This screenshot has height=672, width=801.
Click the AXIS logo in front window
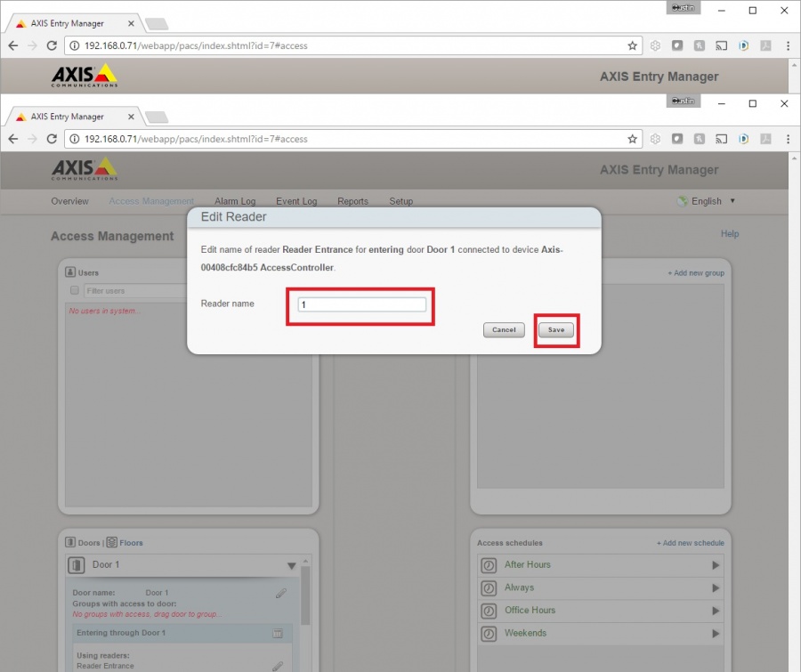coord(85,168)
